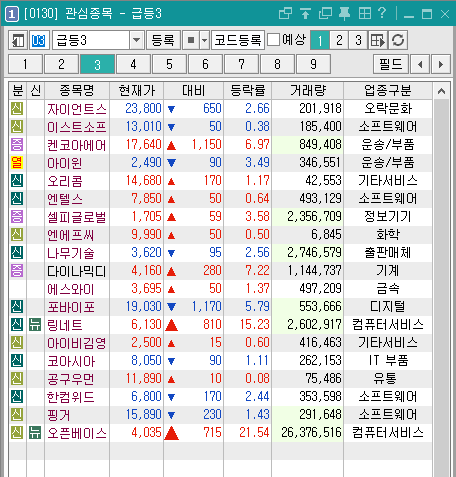Select watchlist group tab 8
The image size is (456, 477).
277,64
